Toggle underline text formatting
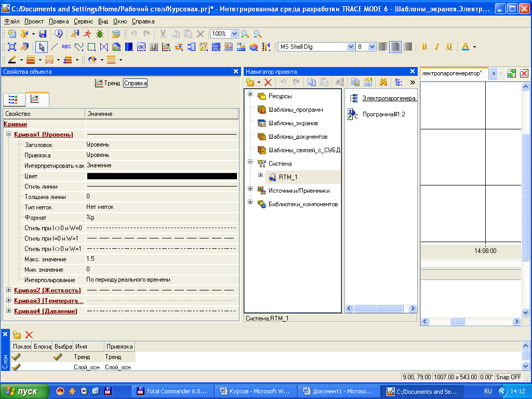This screenshot has width=532, height=399. 449,47
